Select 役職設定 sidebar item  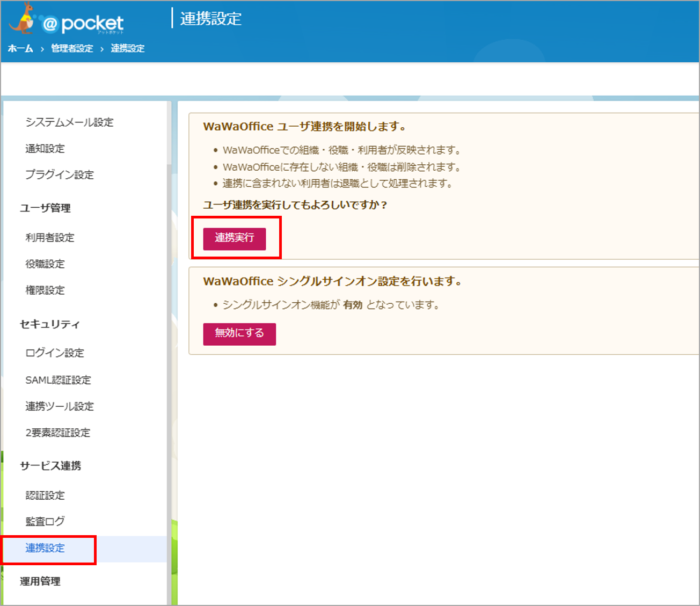45,264
